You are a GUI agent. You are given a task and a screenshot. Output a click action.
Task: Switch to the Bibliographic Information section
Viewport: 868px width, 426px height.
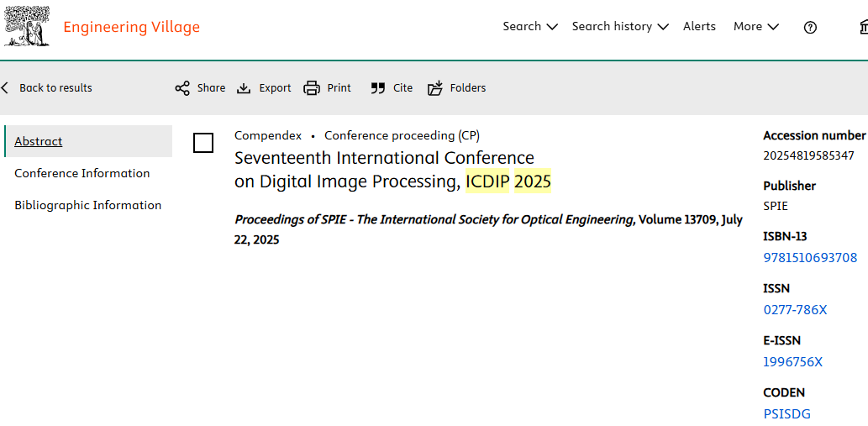pyautogui.click(x=88, y=205)
